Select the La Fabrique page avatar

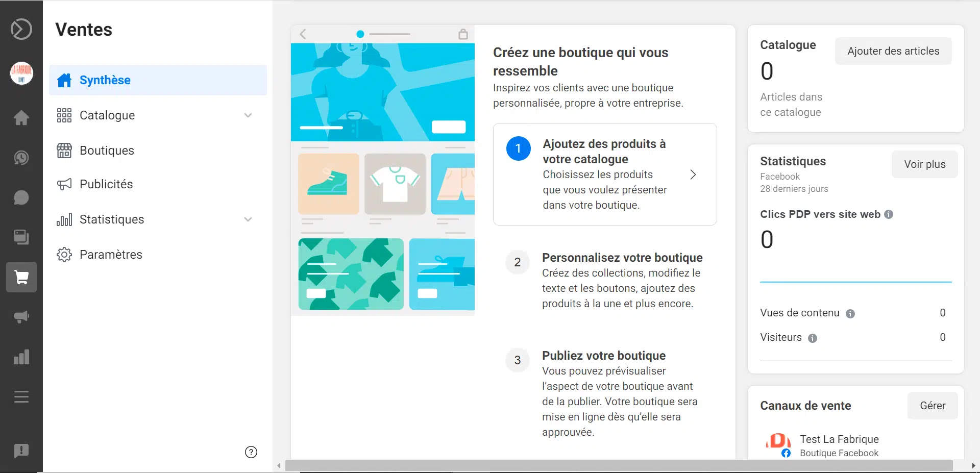click(x=21, y=73)
